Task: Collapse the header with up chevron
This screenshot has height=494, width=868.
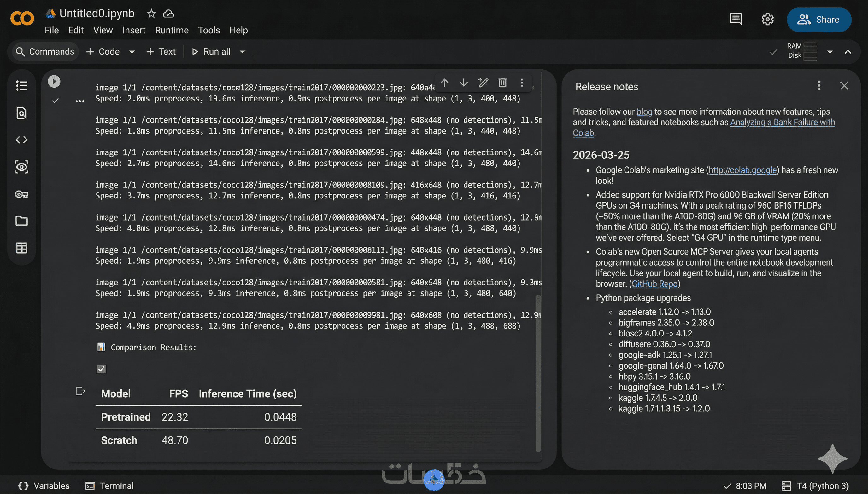Action: (848, 52)
